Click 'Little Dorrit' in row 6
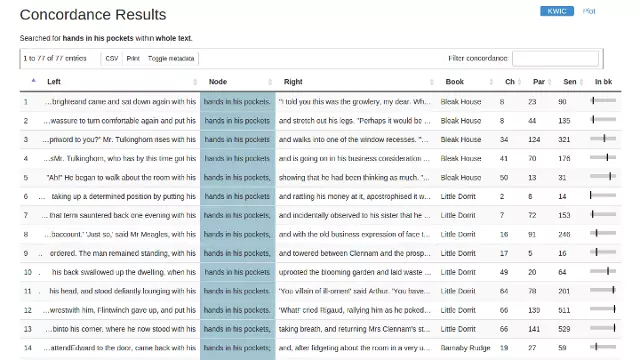 [x=458, y=196]
